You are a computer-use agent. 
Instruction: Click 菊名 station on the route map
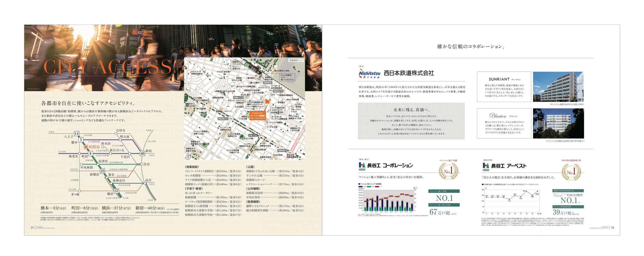(x=111, y=174)
